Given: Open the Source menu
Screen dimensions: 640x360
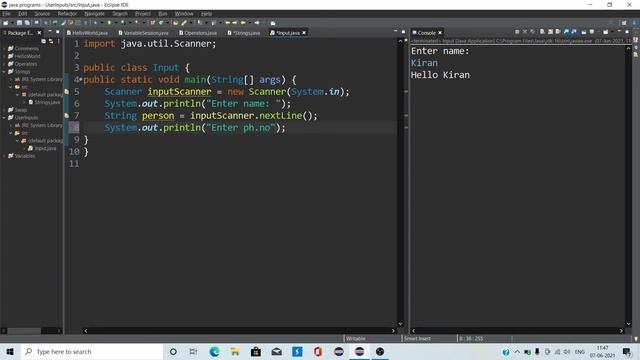Looking at the screenshot, I should pyautogui.click(x=42, y=13).
